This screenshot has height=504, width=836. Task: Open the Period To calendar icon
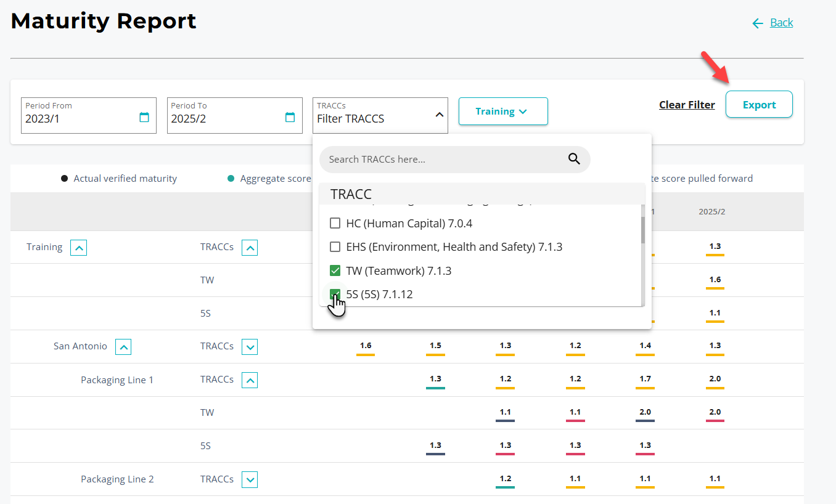pyautogui.click(x=290, y=117)
